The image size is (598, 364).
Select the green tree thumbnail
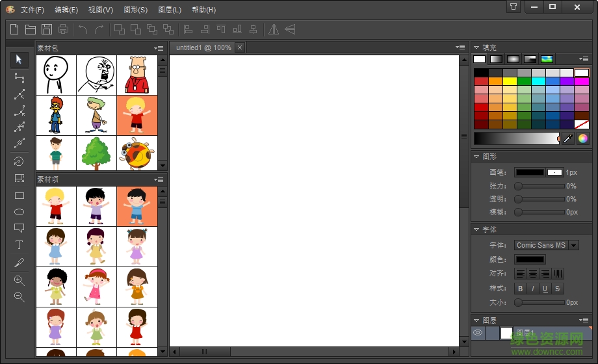[x=96, y=153]
